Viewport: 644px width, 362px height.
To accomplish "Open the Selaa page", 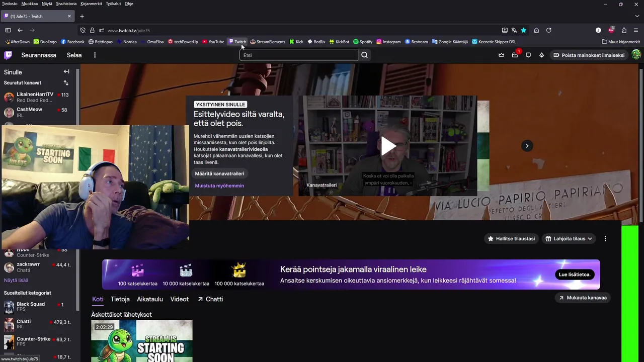I will coord(74,55).
